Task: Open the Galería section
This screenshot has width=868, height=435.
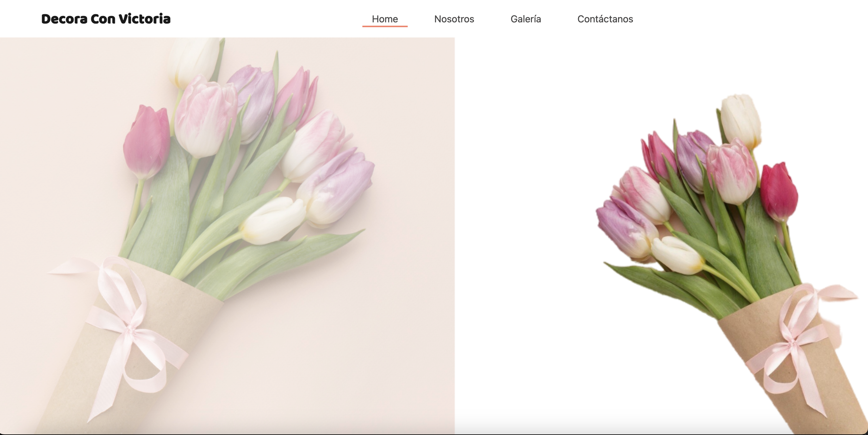Action: (526, 19)
